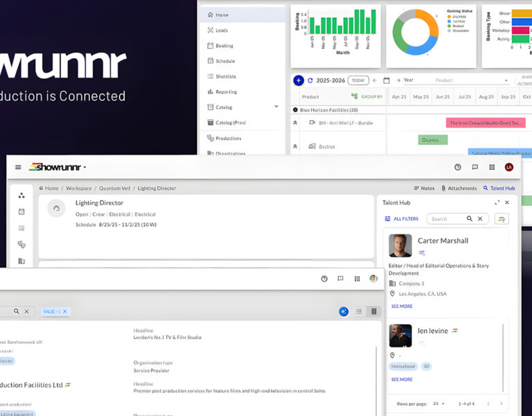Open the rows per page 24 dropdown
Screen dimensions: 532x416
click(438, 404)
